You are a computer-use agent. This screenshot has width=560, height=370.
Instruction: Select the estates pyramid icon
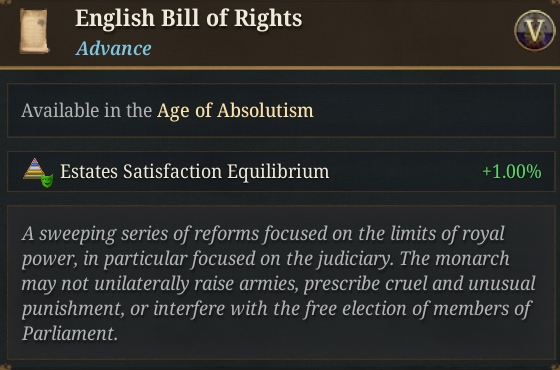(x=34, y=169)
